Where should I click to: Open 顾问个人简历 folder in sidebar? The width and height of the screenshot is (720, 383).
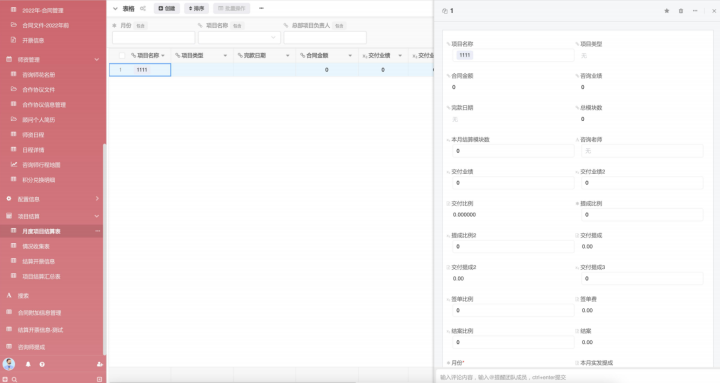(x=38, y=120)
